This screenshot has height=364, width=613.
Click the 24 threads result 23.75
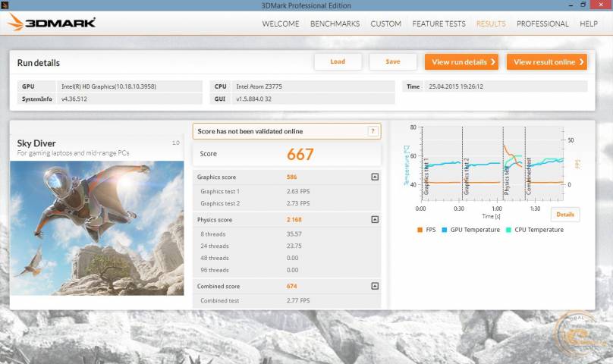click(x=294, y=246)
